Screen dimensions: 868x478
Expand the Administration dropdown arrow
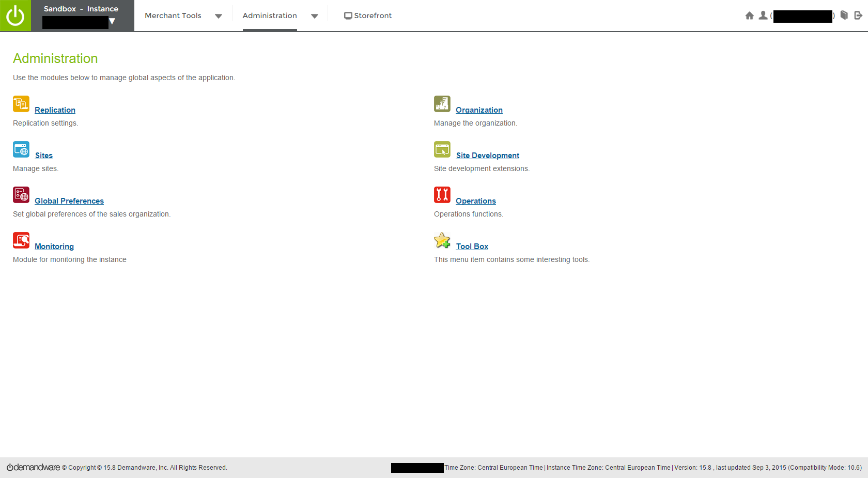coord(315,16)
